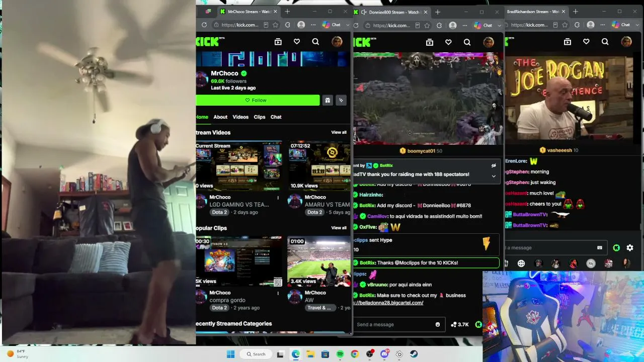Click the 3.7K Kicks button in Donniee800 chat

[460, 325]
